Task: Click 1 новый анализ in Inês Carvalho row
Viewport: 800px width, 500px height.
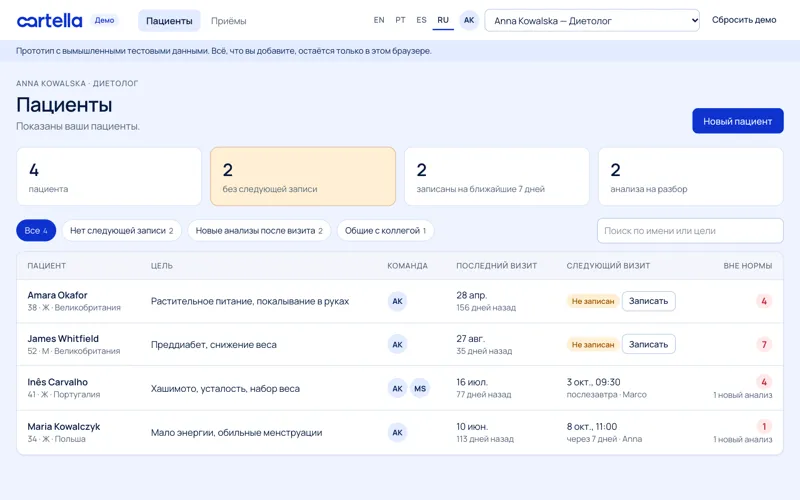Action: click(x=742, y=395)
